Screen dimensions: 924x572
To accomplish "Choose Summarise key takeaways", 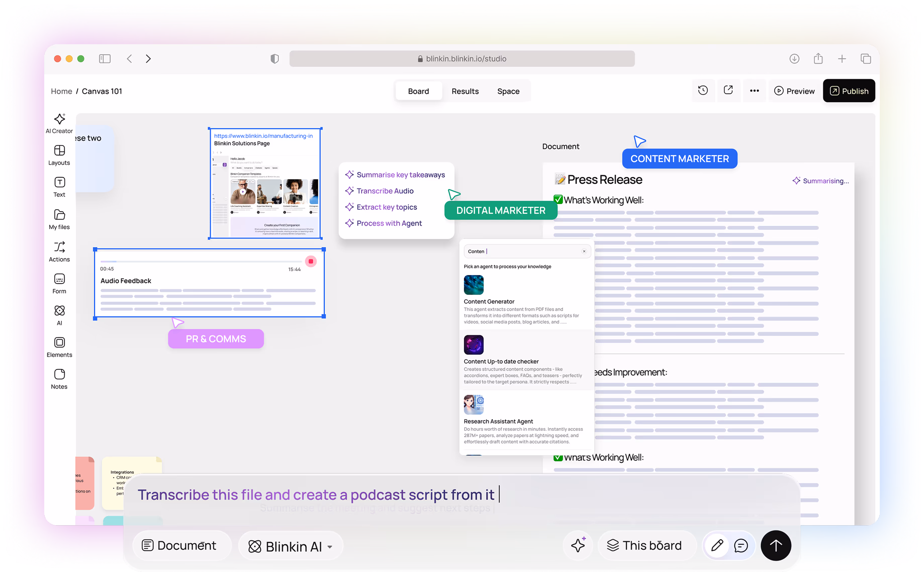I will point(395,175).
